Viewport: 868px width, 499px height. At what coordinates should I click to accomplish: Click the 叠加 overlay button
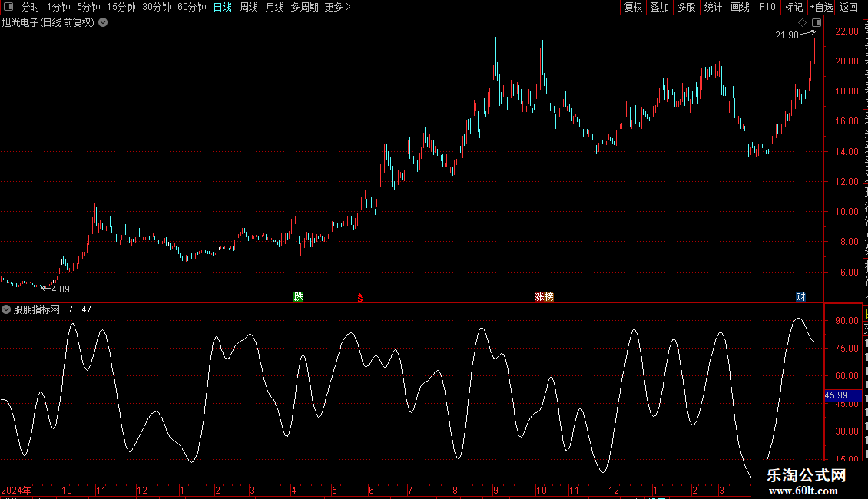[x=660, y=7]
